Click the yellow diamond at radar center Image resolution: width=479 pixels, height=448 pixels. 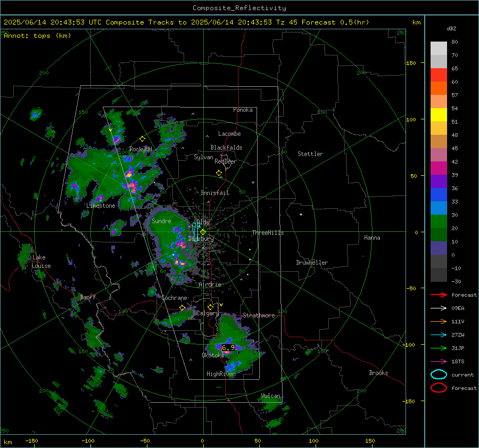coord(203,232)
